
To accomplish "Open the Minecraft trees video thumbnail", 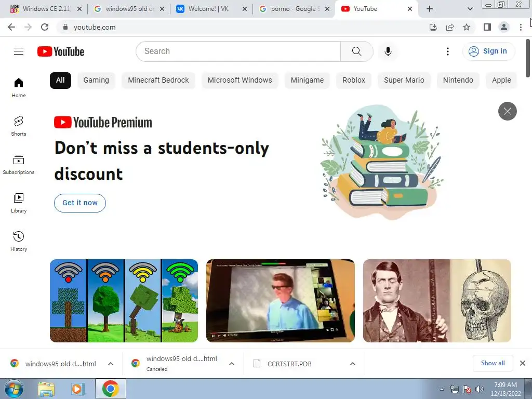I will pos(124,301).
